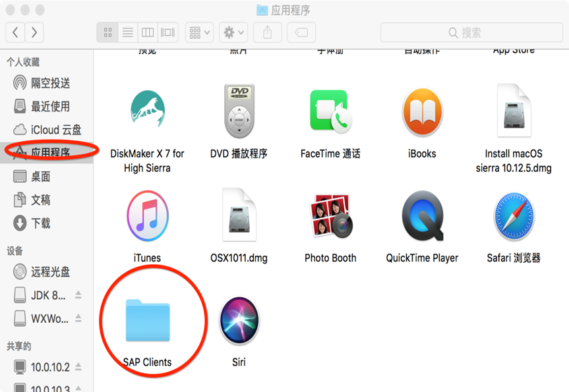The width and height of the screenshot is (569, 392).
Task: Select 应用程序 in the sidebar
Action: (x=46, y=153)
